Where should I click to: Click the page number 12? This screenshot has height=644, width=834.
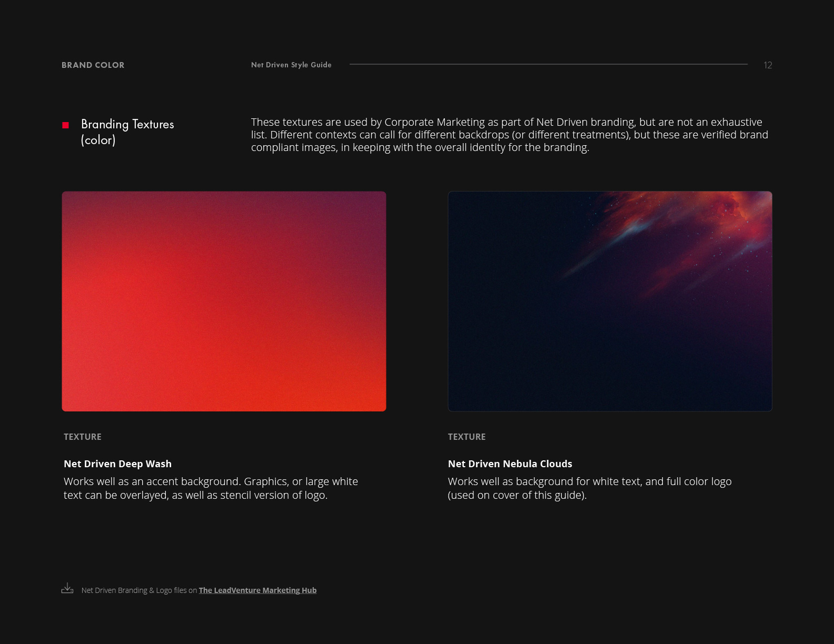pos(768,65)
